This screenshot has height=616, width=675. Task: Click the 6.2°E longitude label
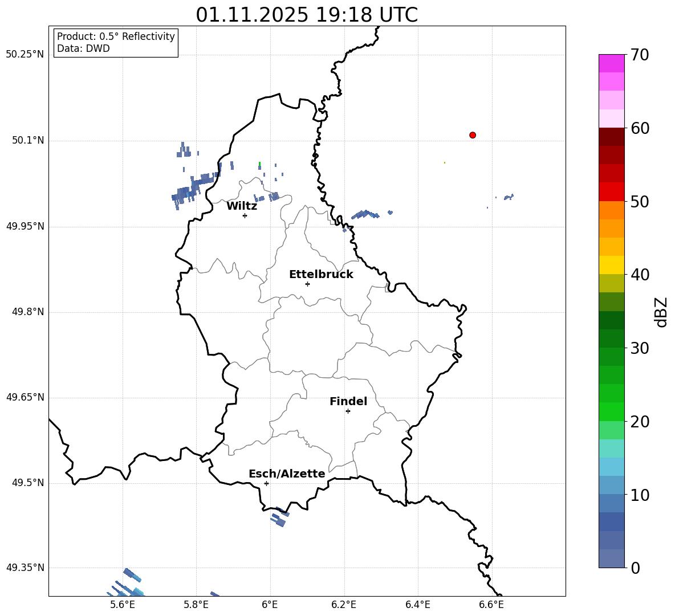344,605
